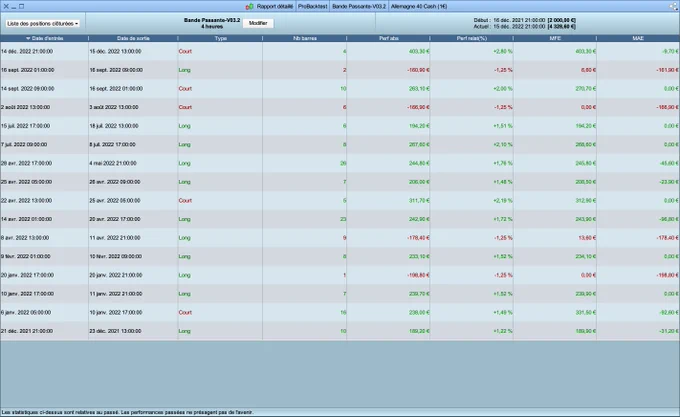The width and height of the screenshot is (680, 417).
Task: Select entry date 25 avr. 2022 05:00:00
Action: click(26, 182)
